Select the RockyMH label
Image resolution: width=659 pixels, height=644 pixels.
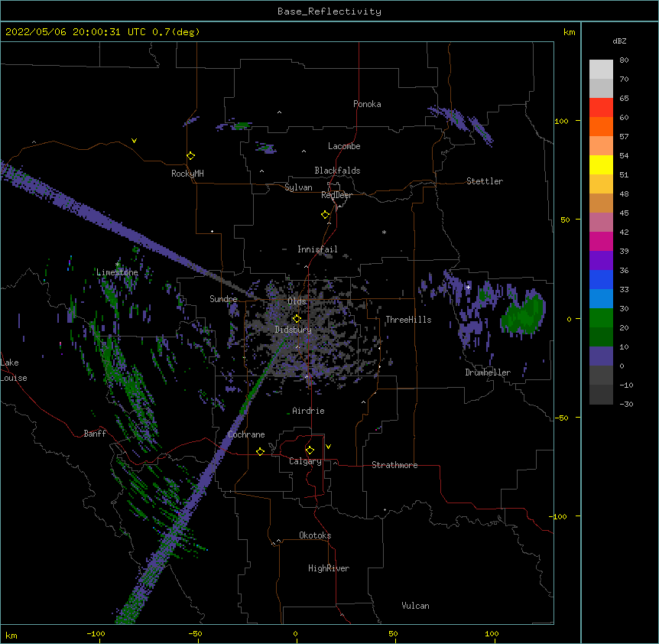point(187,174)
